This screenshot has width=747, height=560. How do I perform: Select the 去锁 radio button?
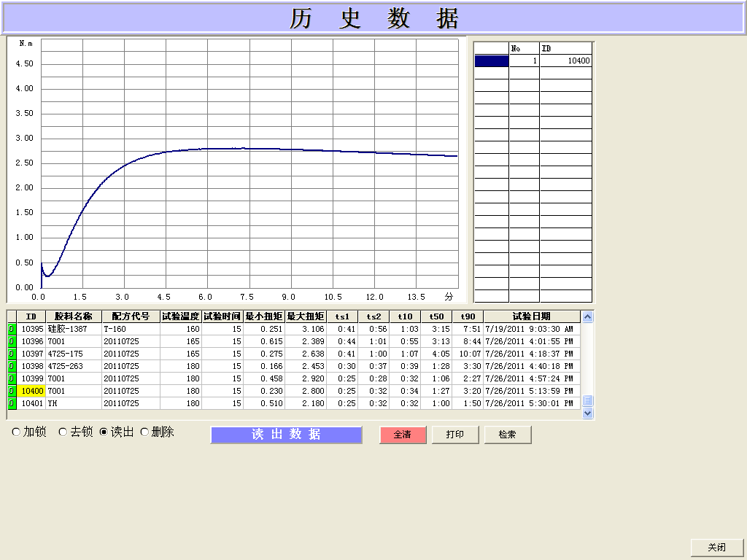(x=63, y=432)
